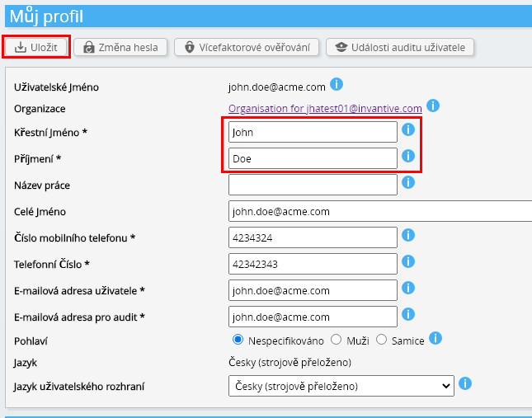Screen dimensions: 532x418
Task: Click info icon beside Příjmení field
Action: [408, 156]
